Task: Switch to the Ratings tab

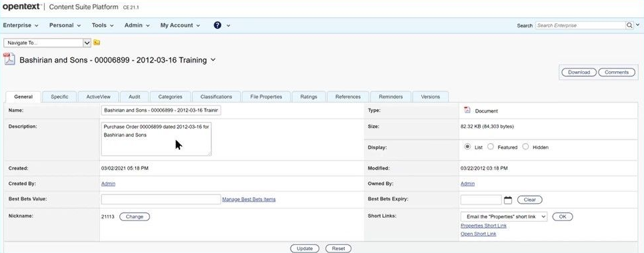Action: (x=309, y=97)
